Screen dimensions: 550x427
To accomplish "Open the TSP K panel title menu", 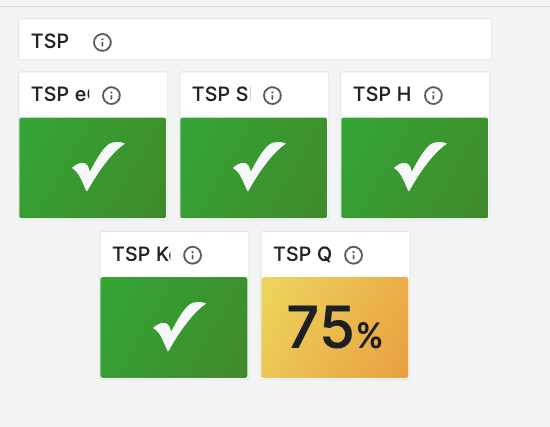I will pos(142,254).
